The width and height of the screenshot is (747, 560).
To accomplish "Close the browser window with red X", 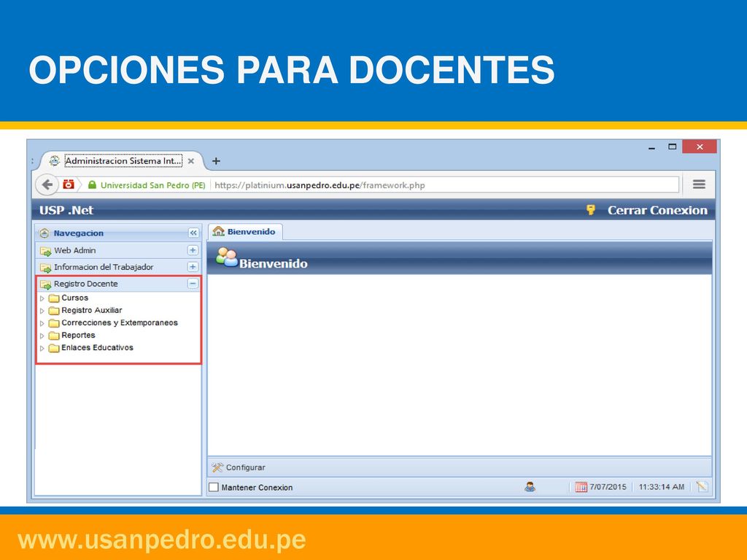I will [x=700, y=147].
